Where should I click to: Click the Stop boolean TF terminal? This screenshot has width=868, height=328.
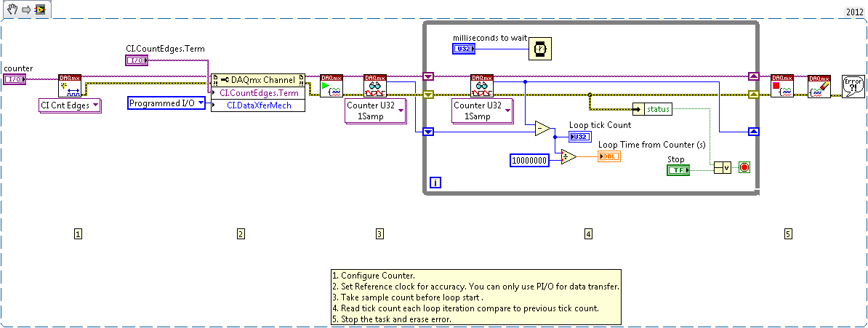click(x=678, y=170)
